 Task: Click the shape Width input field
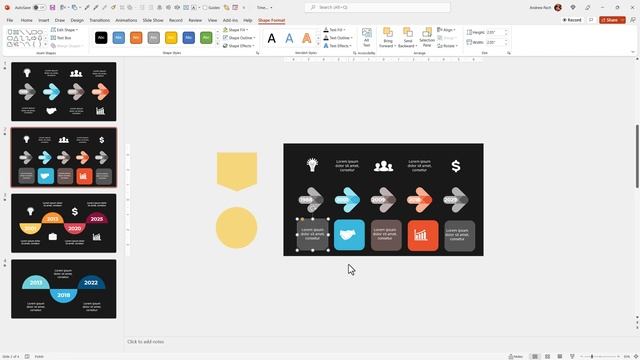pos(497,42)
